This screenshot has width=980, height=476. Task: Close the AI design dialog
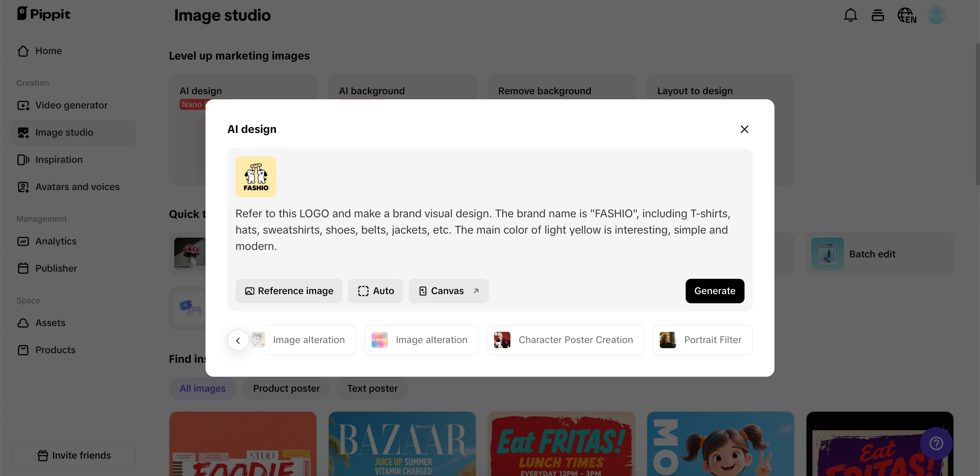pyautogui.click(x=744, y=129)
